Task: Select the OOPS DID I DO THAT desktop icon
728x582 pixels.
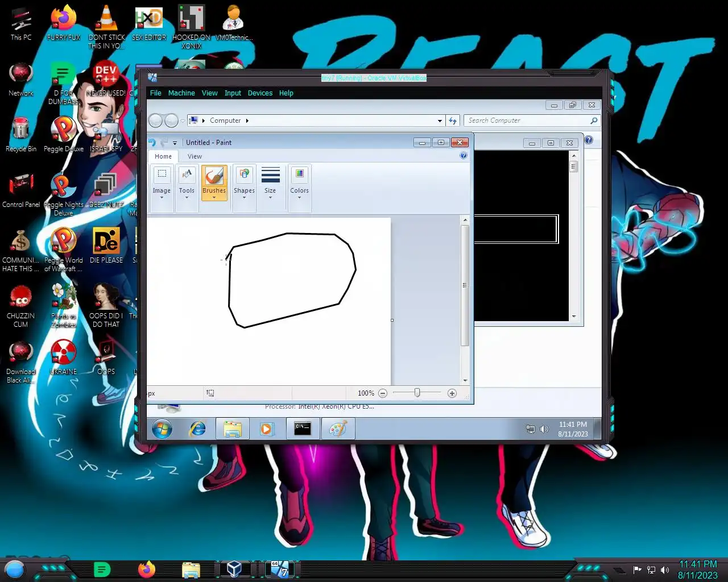Action: [x=106, y=305]
